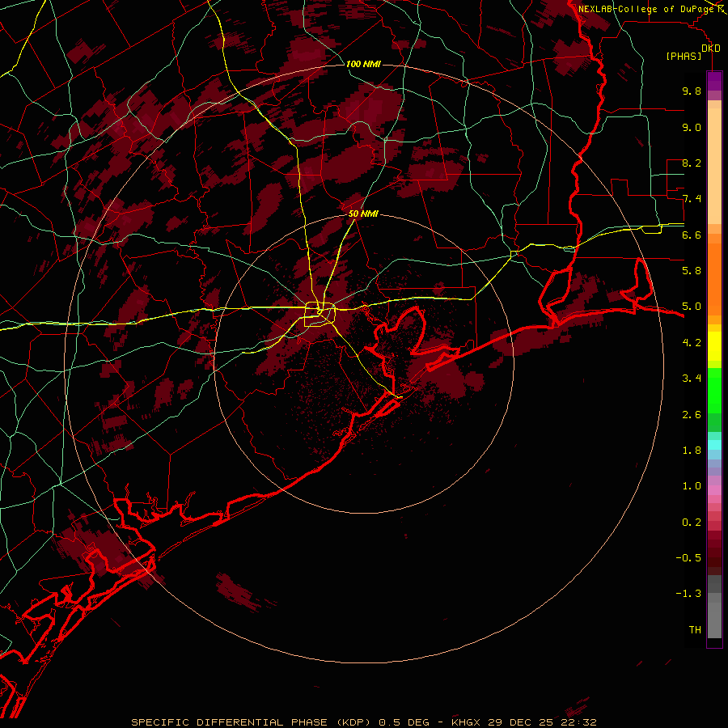
Task: Pick the cyan segment of the color bar
Action: coord(714,445)
